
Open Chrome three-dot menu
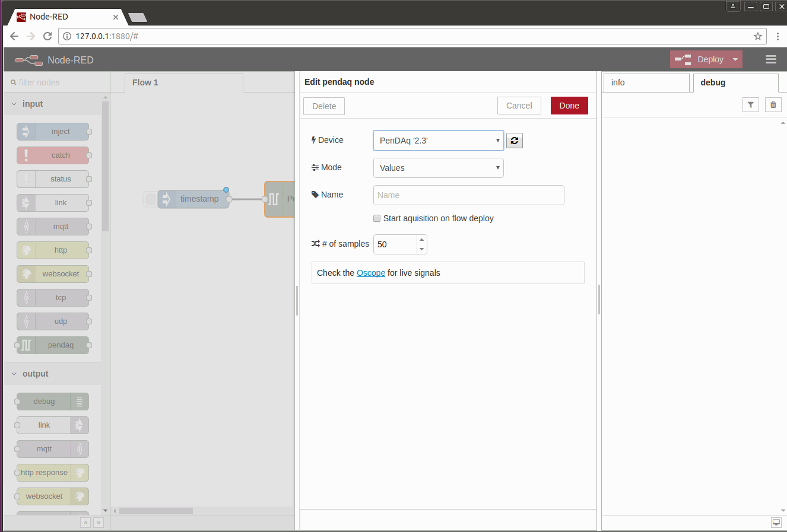[778, 36]
